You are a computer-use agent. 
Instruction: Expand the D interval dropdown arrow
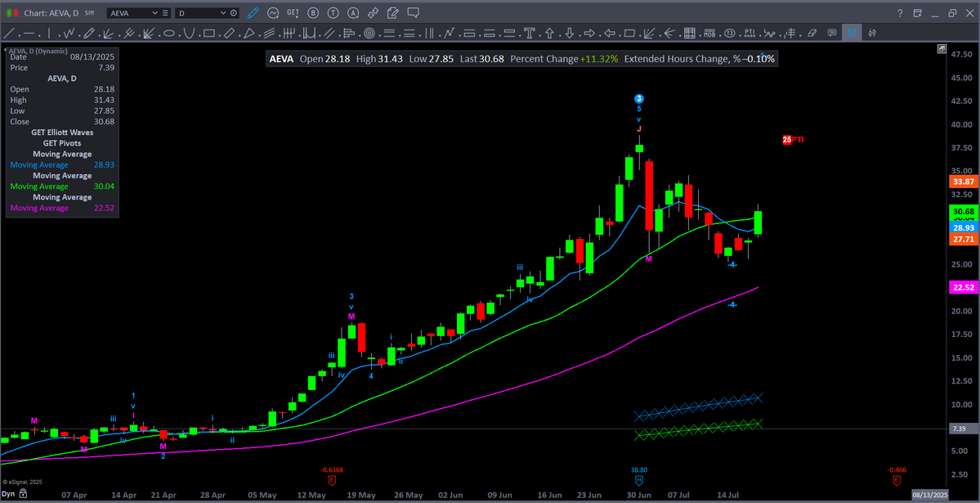click(225, 12)
